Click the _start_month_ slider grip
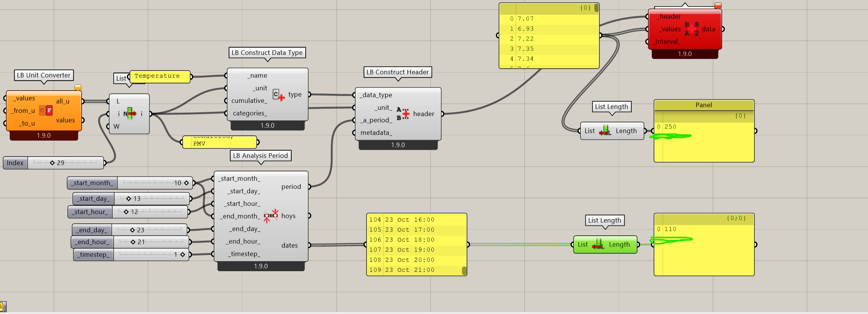868x314 pixels. pyautogui.click(x=187, y=183)
